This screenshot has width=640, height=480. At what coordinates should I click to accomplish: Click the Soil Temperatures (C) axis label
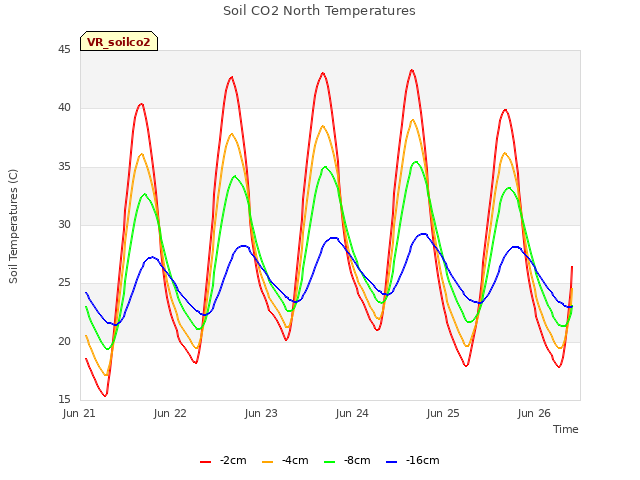click(13, 226)
